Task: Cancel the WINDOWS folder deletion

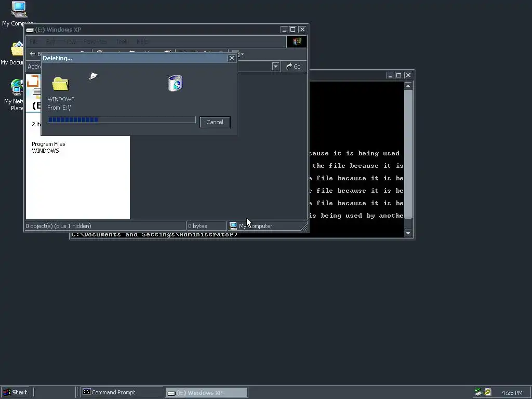Action: (215, 122)
